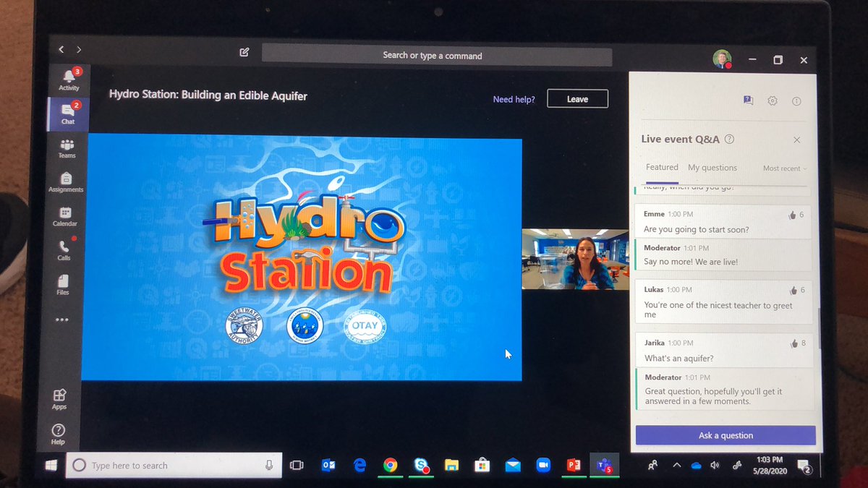Show more apps via the ellipsis icon

[62, 320]
